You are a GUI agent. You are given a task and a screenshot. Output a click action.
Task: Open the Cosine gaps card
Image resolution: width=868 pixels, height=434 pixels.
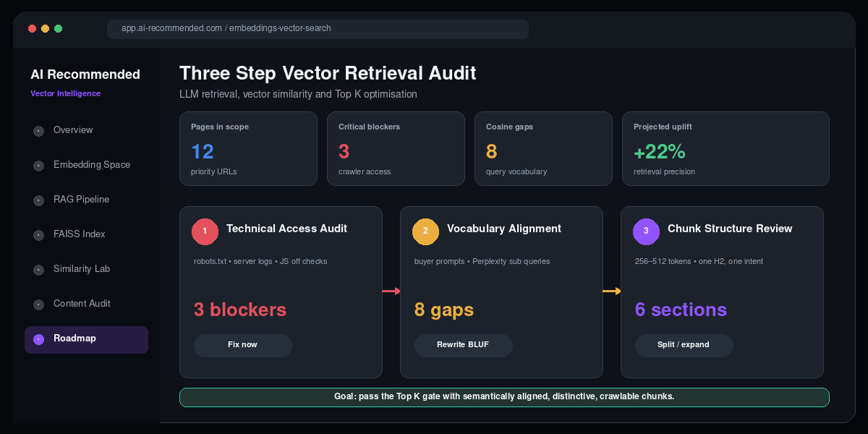click(x=543, y=148)
